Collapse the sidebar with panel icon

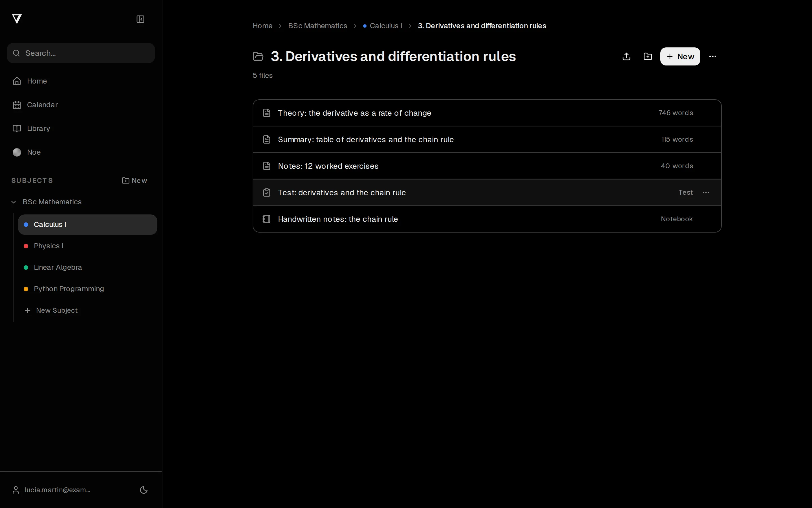(140, 19)
